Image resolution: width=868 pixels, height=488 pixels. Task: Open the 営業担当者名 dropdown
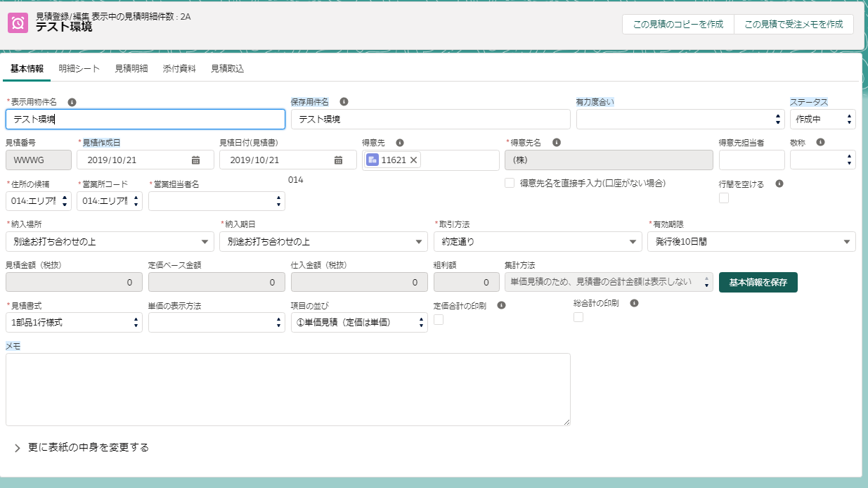point(216,201)
